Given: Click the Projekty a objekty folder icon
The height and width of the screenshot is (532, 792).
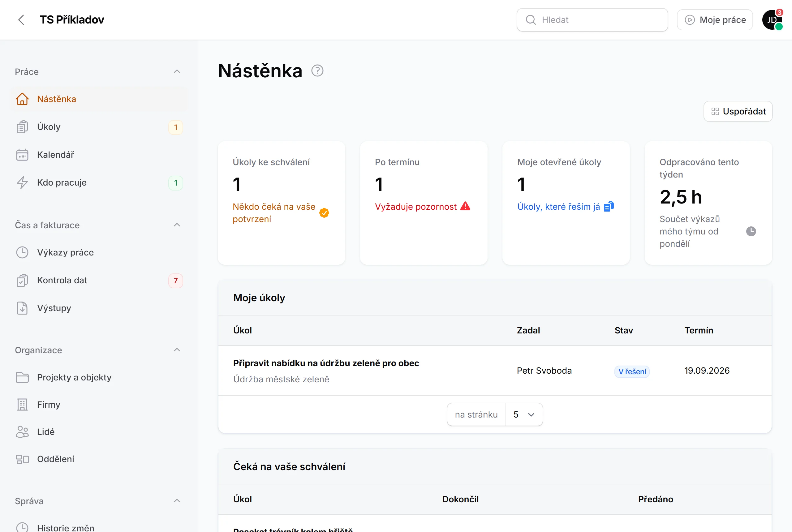Looking at the screenshot, I should (x=22, y=377).
